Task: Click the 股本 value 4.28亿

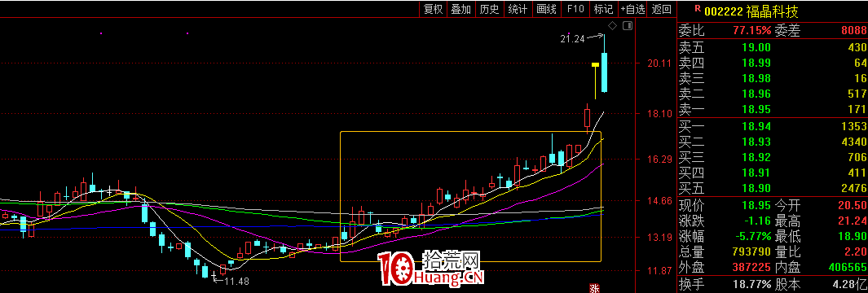Action: [x=850, y=285]
